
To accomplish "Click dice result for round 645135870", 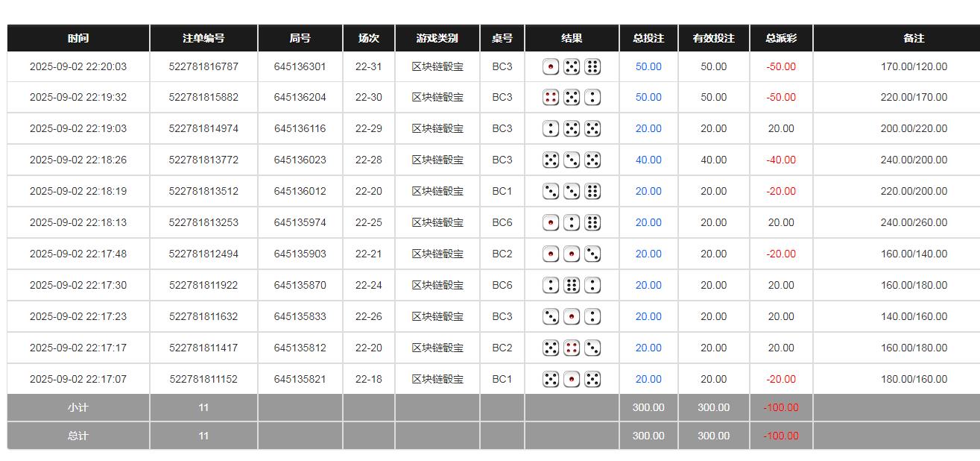I will pos(572,286).
